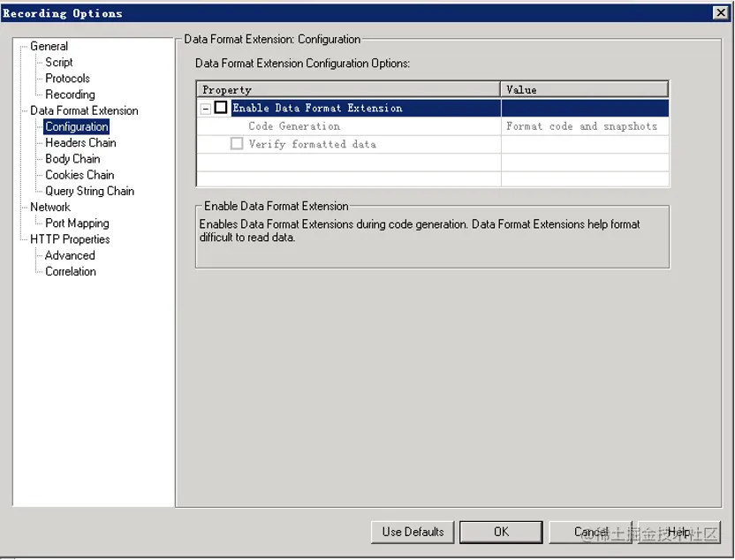Confirm with the OK button
This screenshot has width=735, height=560.
tap(501, 532)
